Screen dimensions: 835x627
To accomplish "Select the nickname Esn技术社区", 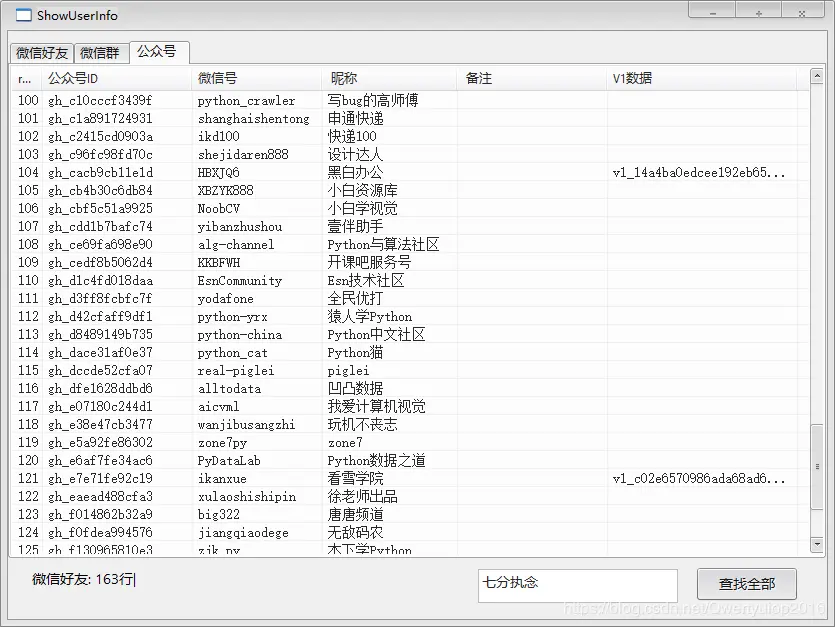I will click(365, 280).
